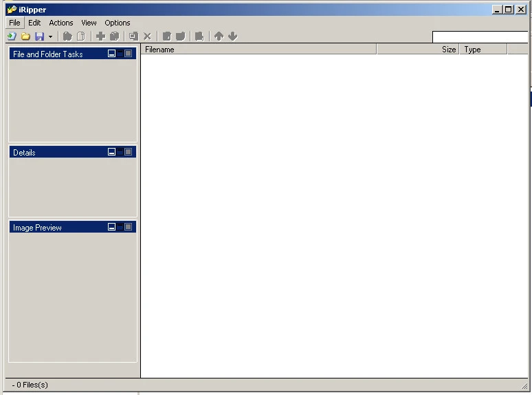Sort by the Size column header

tap(418, 50)
